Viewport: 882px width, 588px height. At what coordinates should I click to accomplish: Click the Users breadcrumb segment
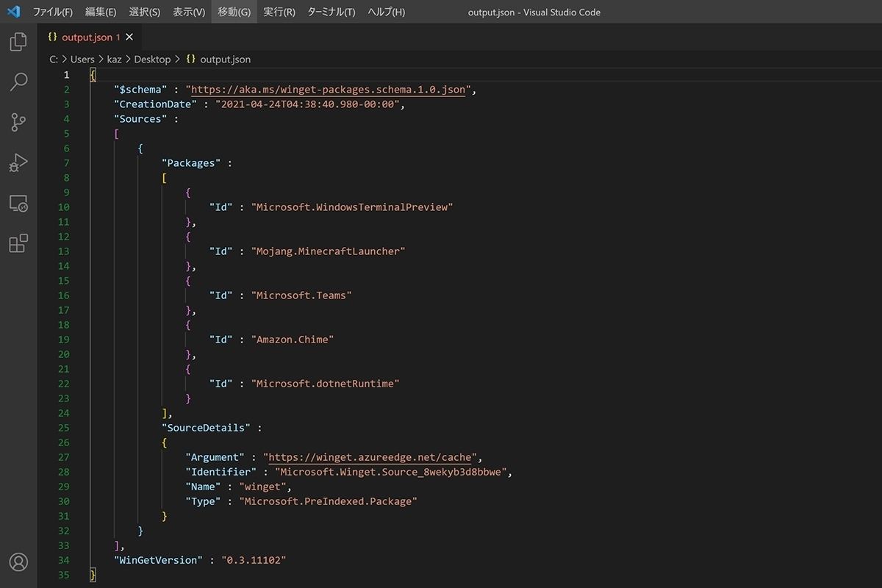point(82,59)
